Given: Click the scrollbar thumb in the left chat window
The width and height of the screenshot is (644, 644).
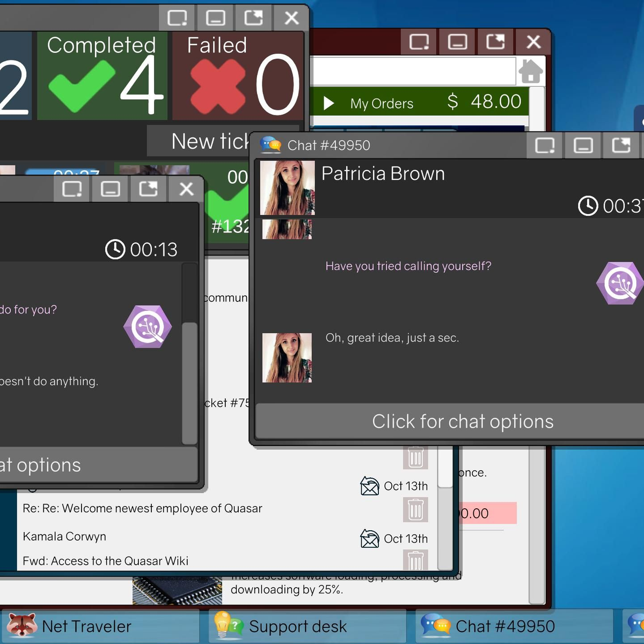Looking at the screenshot, I should pos(189,382).
